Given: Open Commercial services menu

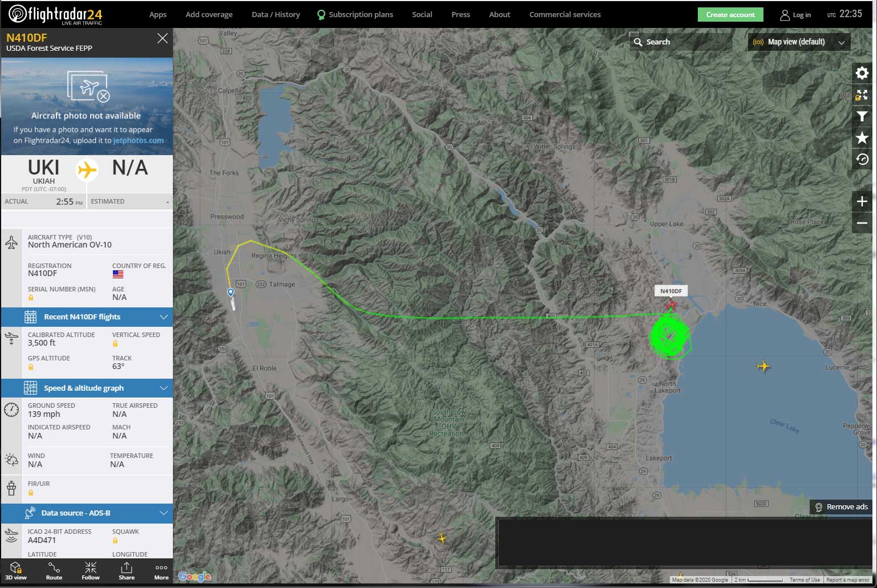Looking at the screenshot, I should 565,14.
